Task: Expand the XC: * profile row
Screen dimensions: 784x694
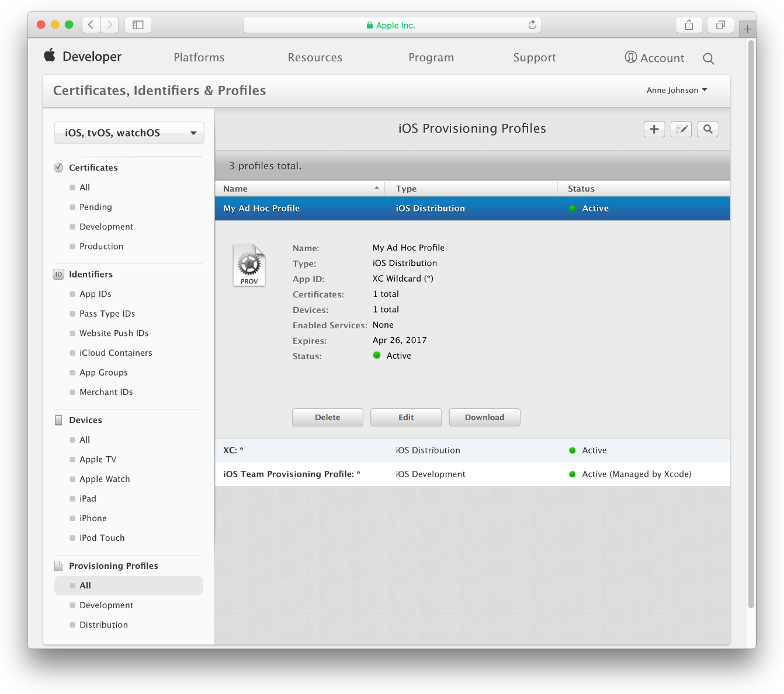Action: [x=473, y=450]
